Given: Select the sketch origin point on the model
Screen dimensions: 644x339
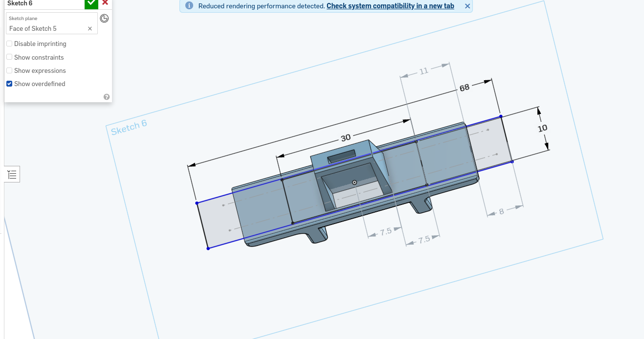Looking at the screenshot, I should tap(355, 182).
